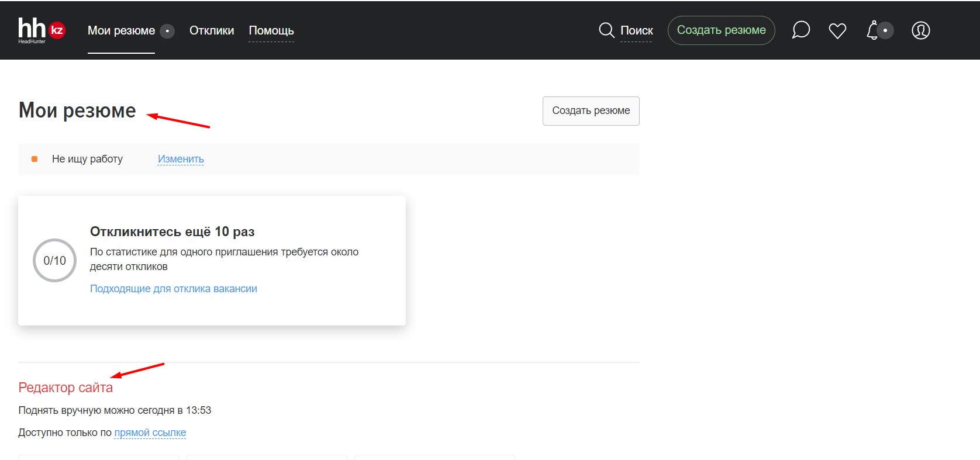Click the orange status indicator dot
980x460 pixels.
coord(34,159)
